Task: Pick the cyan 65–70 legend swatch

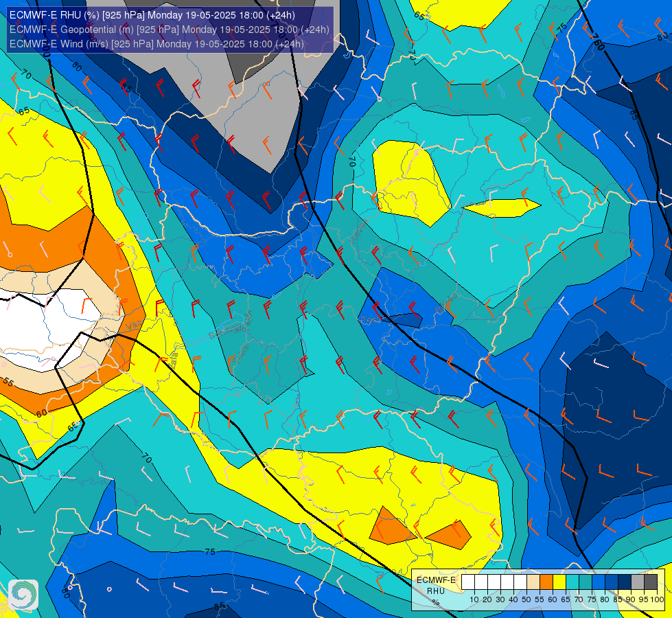Action: point(572,582)
